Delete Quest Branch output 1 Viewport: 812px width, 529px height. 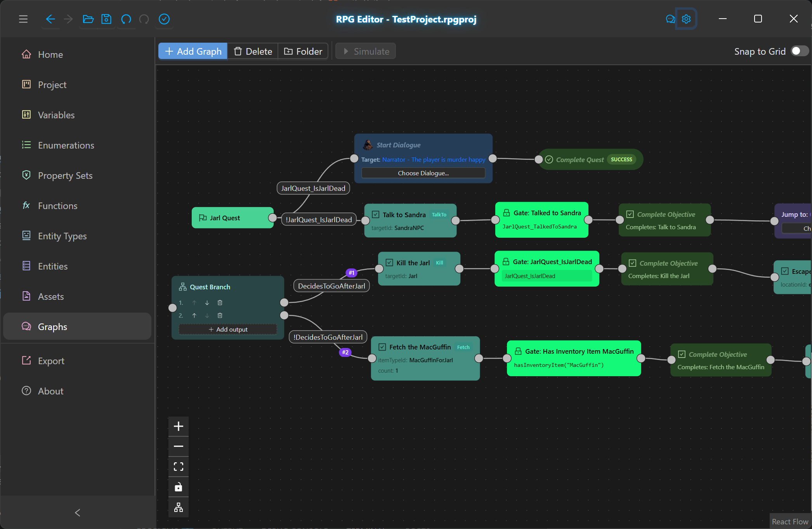pyautogui.click(x=220, y=303)
